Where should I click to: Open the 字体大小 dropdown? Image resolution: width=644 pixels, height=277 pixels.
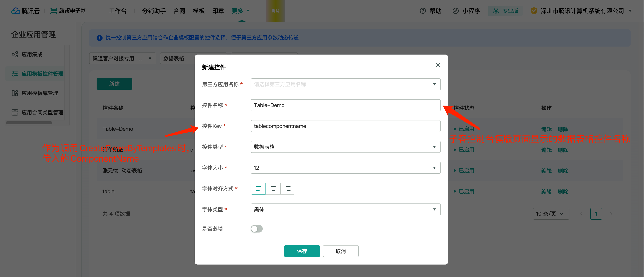point(345,168)
